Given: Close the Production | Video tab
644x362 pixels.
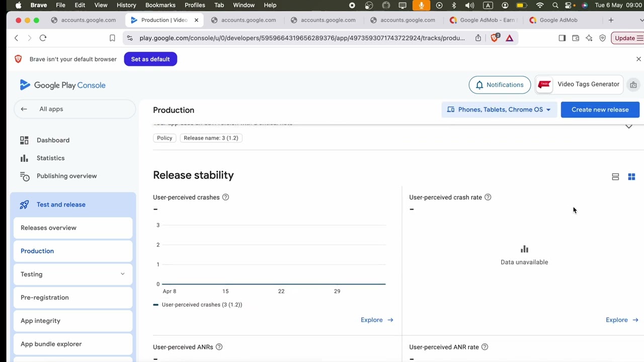Looking at the screenshot, I should point(196,20).
